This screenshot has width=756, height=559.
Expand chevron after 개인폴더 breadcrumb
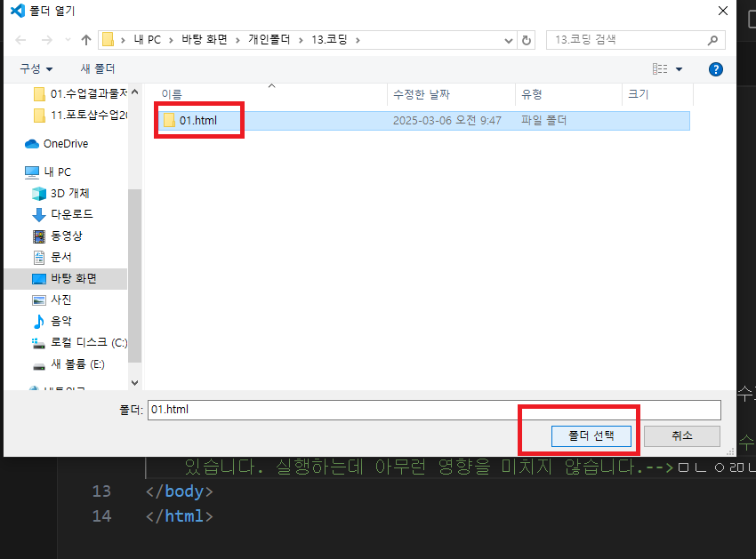tap(301, 40)
